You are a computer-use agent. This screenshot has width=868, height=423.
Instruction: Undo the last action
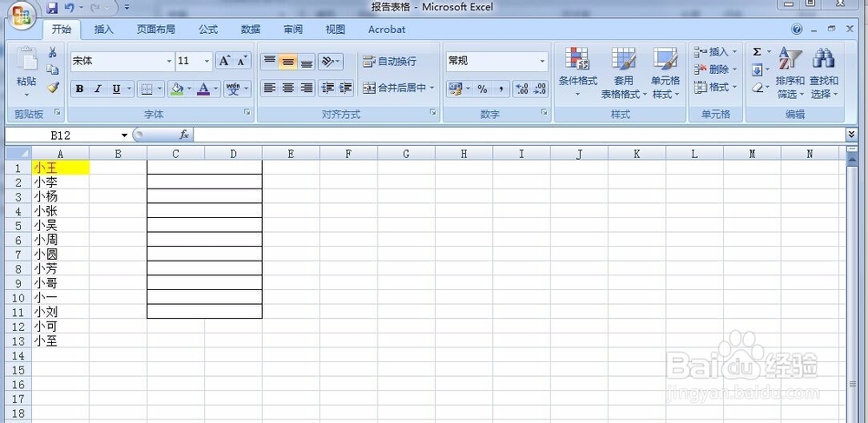point(69,8)
